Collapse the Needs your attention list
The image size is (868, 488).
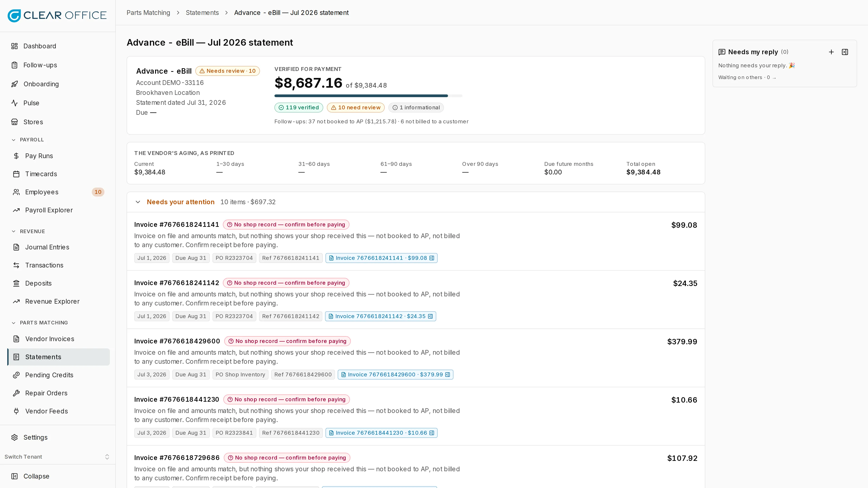[x=138, y=202]
